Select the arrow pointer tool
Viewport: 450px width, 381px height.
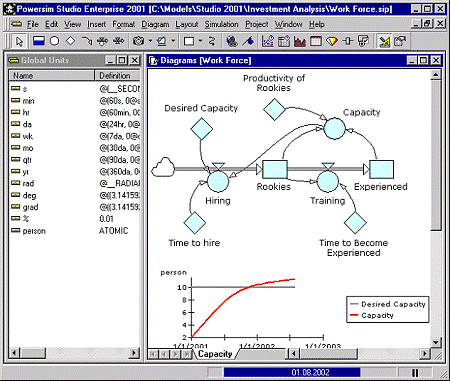[x=19, y=41]
